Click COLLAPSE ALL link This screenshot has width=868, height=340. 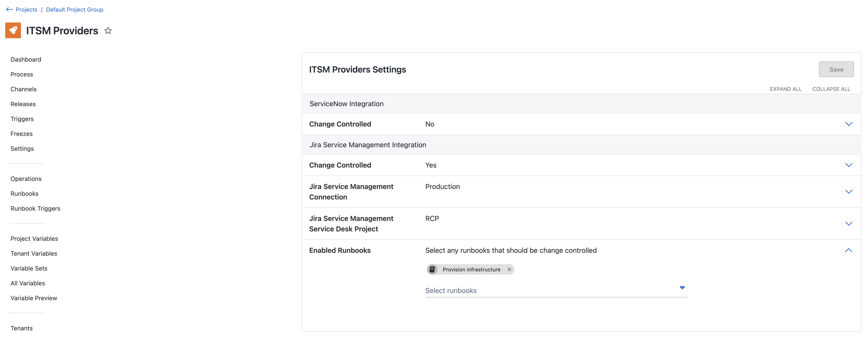click(831, 89)
